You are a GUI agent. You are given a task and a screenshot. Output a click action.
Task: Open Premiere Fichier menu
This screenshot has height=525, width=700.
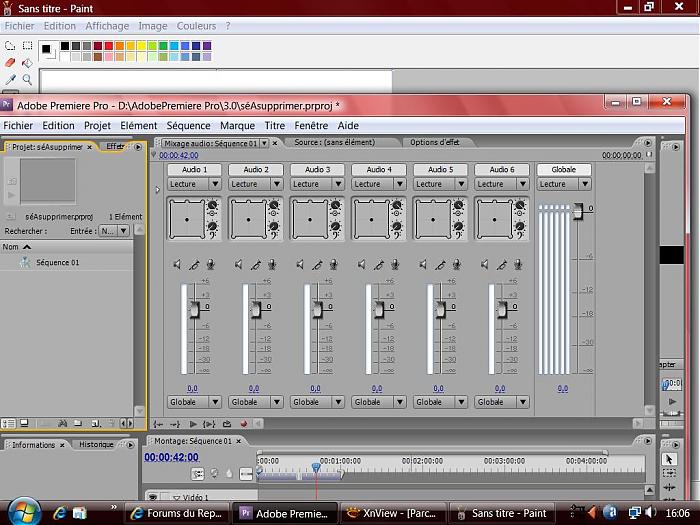pyautogui.click(x=18, y=126)
